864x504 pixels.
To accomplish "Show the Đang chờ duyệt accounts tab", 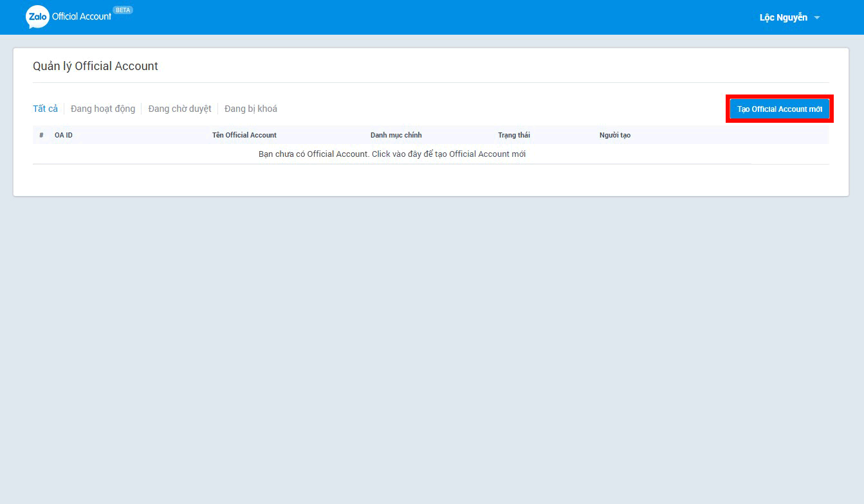I will point(179,109).
